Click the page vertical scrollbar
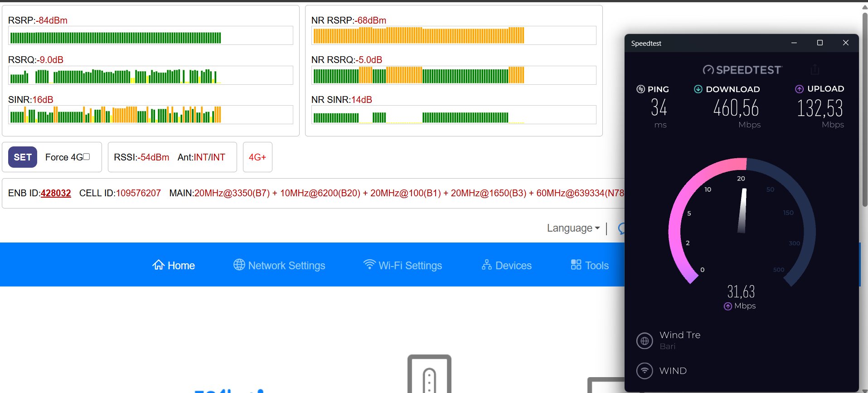Viewport: 868px width, 393px height. coord(864,109)
